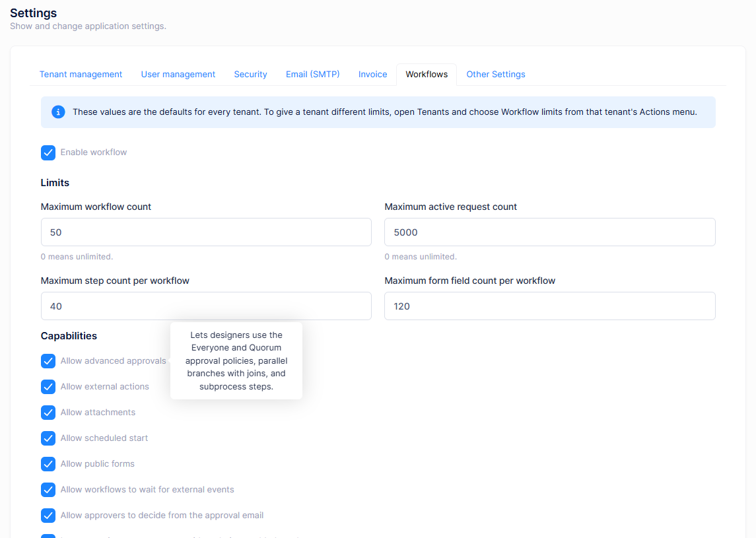This screenshot has height=538, width=756.
Task: Focus the Maximum active request count input
Action: (x=549, y=232)
